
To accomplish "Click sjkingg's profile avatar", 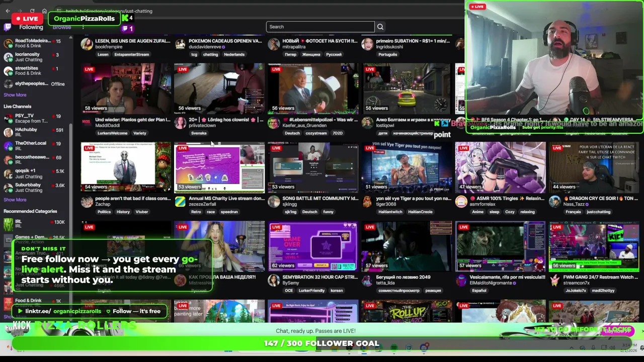I will tap(274, 202).
